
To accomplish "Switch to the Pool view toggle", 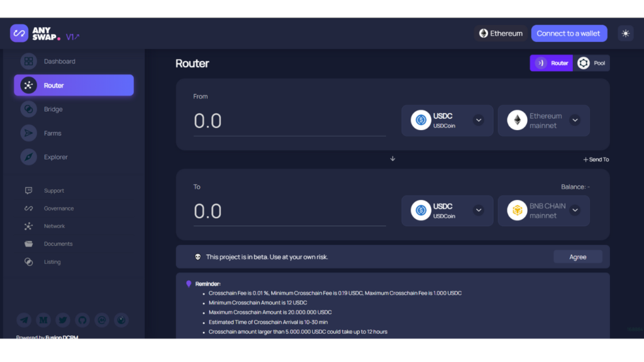I will [592, 63].
